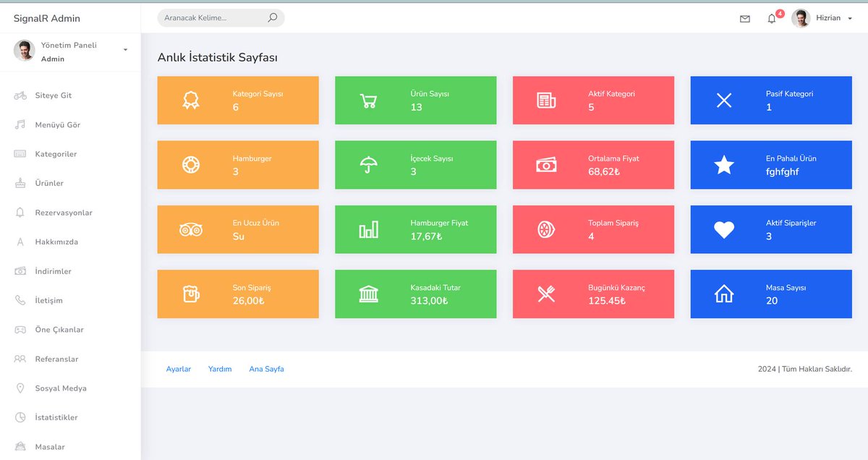
Task: Click the letter A icon beside Hakkımızda
Action: pyautogui.click(x=20, y=242)
